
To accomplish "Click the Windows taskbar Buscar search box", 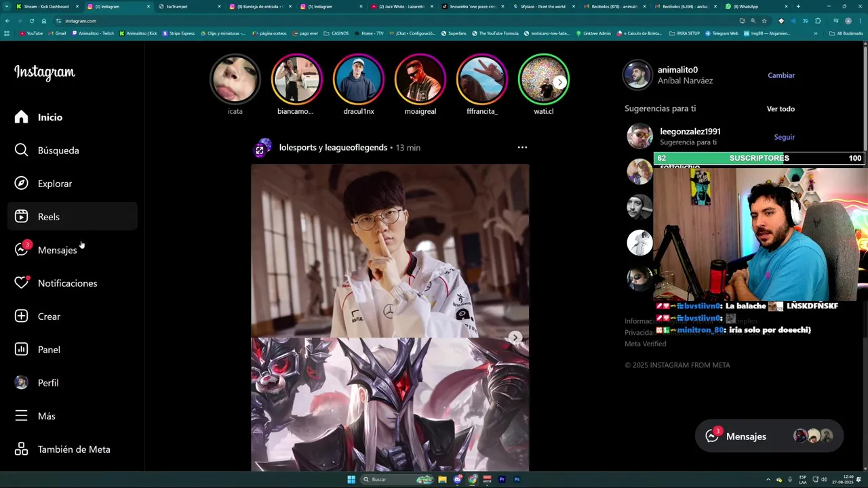I will pos(397,479).
